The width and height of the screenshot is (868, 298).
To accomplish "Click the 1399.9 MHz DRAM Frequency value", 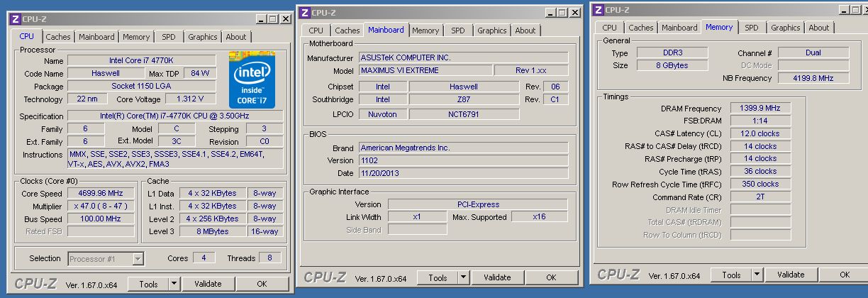I will pos(760,108).
